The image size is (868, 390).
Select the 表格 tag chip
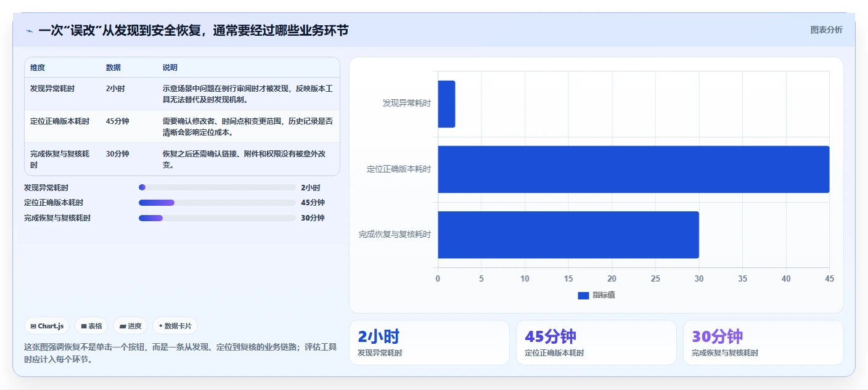point(91,326)
